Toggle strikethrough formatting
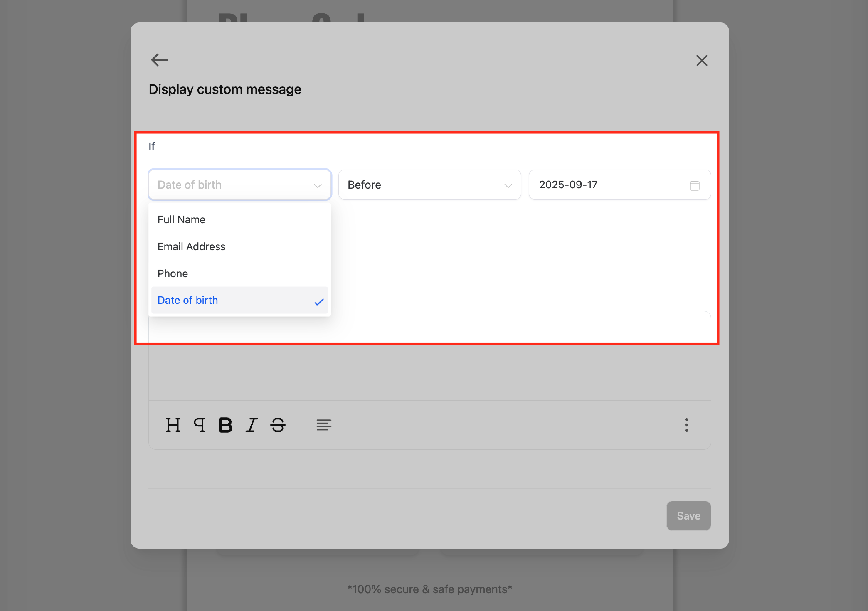This screenshot has height=611, width=868. point(278,425)
